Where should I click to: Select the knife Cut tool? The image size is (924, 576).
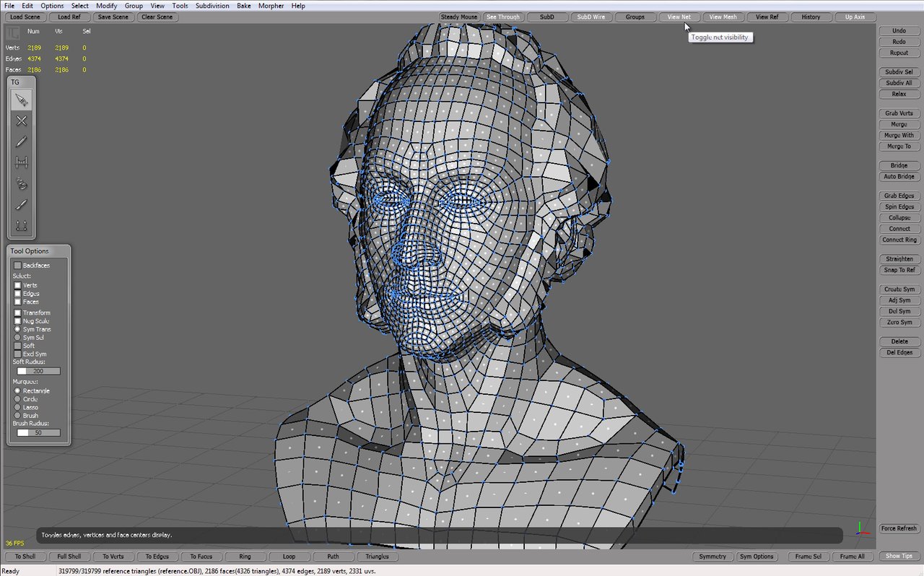pos(22,204)
